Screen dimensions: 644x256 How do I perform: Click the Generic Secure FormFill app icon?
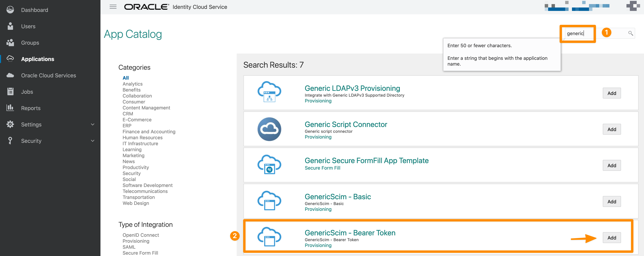[x=269, y=164]
